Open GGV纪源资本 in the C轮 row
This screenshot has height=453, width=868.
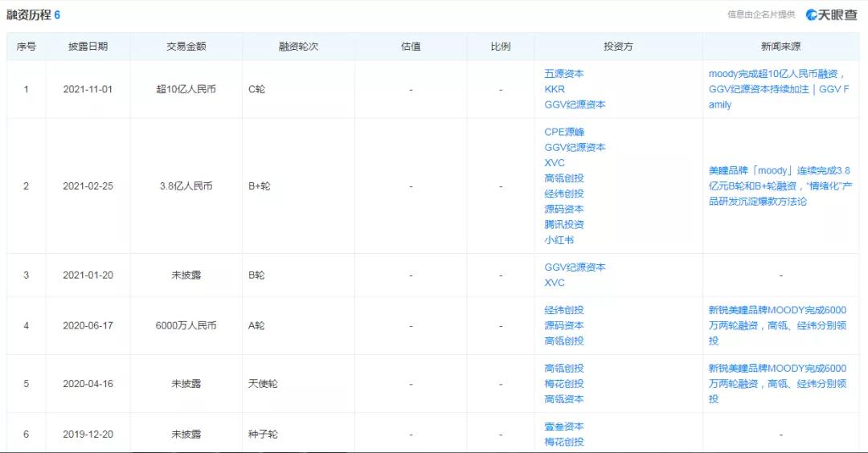click(575, 104)
